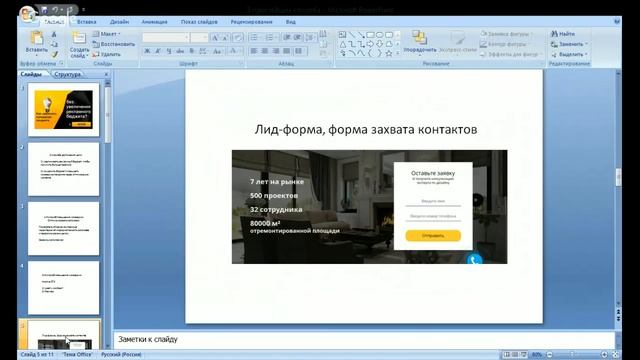Screen dimensions: 640x360
Task: Click the zoom in plus button
Action: 604,355
